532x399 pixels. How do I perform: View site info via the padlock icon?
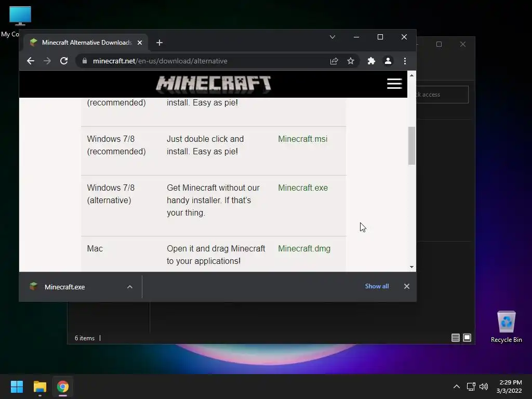coord(85,61)
